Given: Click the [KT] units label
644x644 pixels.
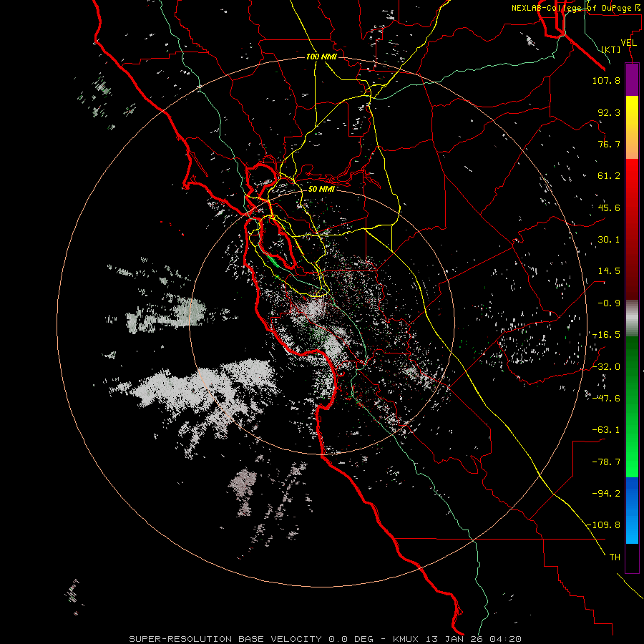Looking at the screenshot, I should coord(611,49).
